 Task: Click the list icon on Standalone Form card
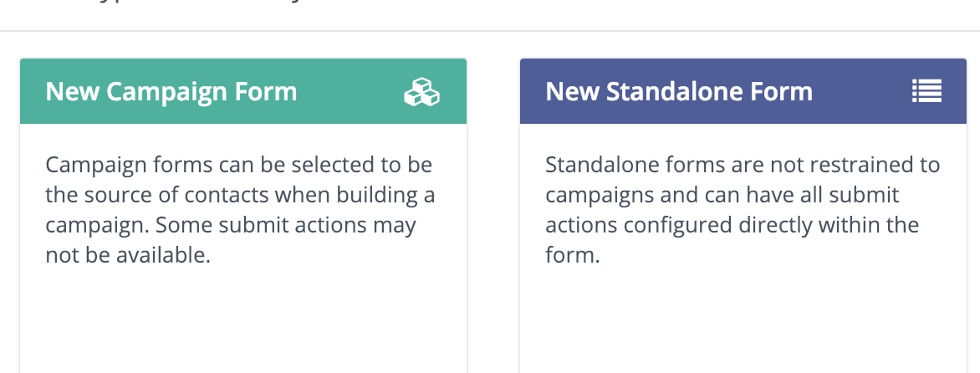pyautogui.click(x=926, y=92)
